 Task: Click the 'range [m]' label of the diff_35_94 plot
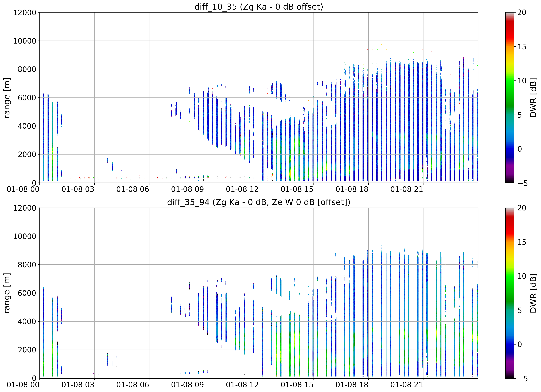click(x=7, y=293)
